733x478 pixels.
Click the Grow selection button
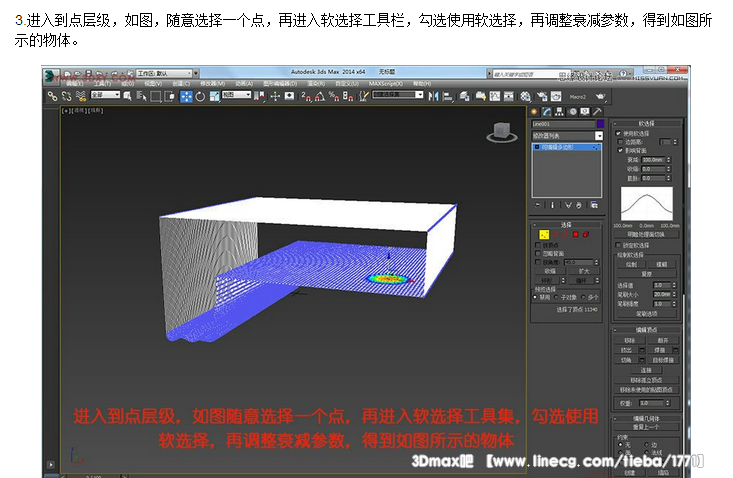coord(584,271)
